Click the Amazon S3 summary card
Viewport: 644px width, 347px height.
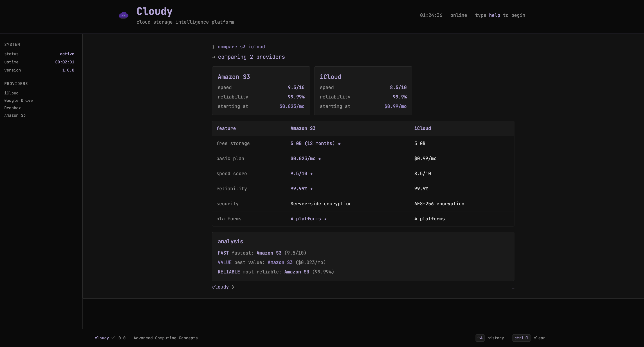[x=261, y=91]
